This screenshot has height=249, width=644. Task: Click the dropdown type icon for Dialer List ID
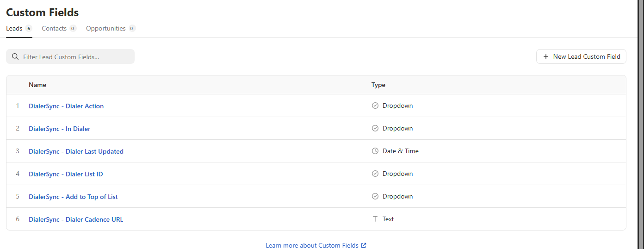(375, 174)
